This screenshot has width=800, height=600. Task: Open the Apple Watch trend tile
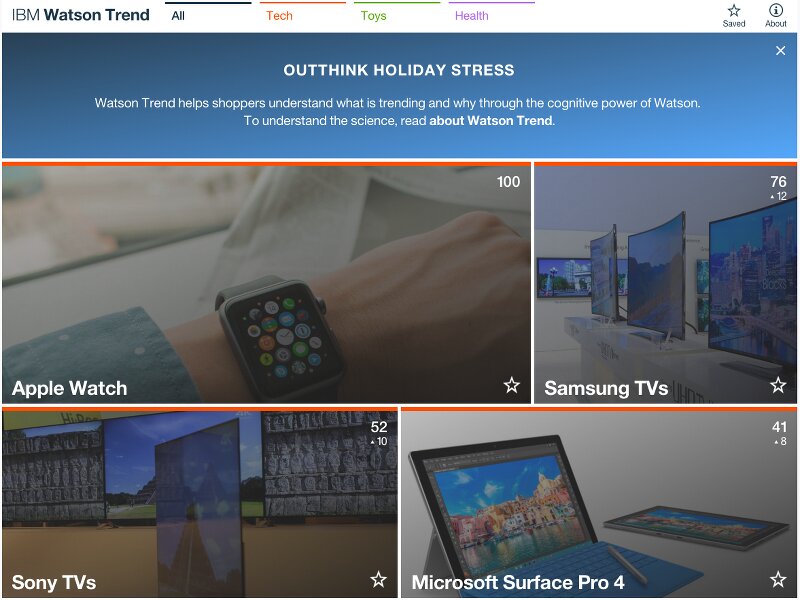[x=266, y=283]
